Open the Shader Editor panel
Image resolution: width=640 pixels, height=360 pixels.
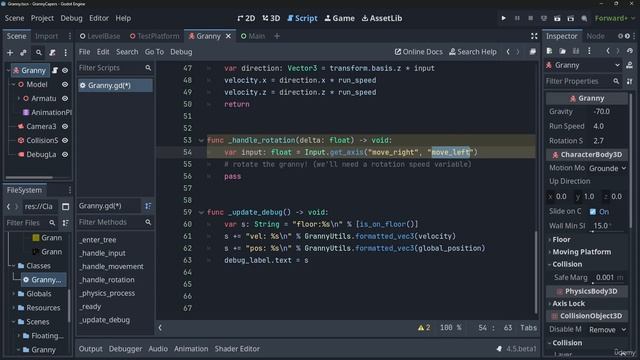[x=237, y=349]
